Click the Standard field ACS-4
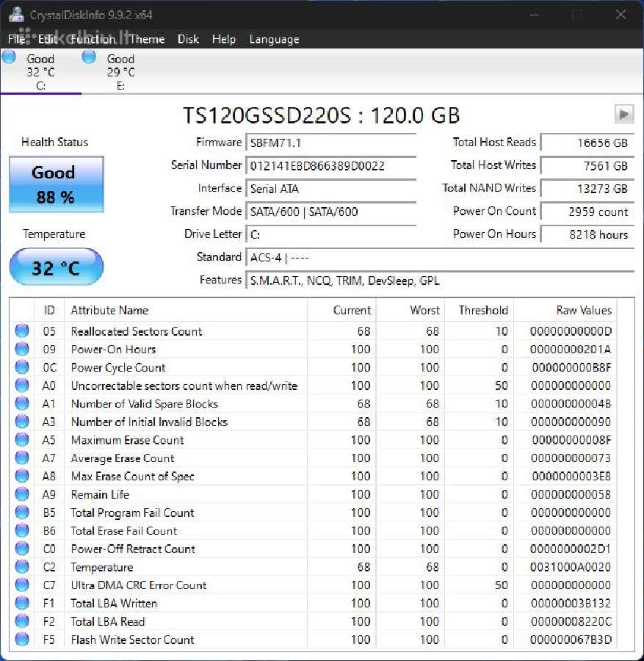 (440, 258)
